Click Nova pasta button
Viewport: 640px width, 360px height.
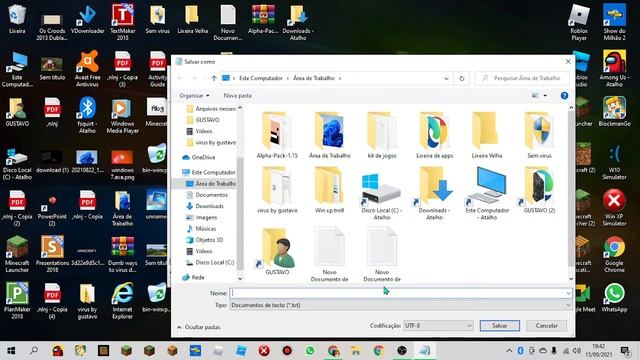click(238, 96)
